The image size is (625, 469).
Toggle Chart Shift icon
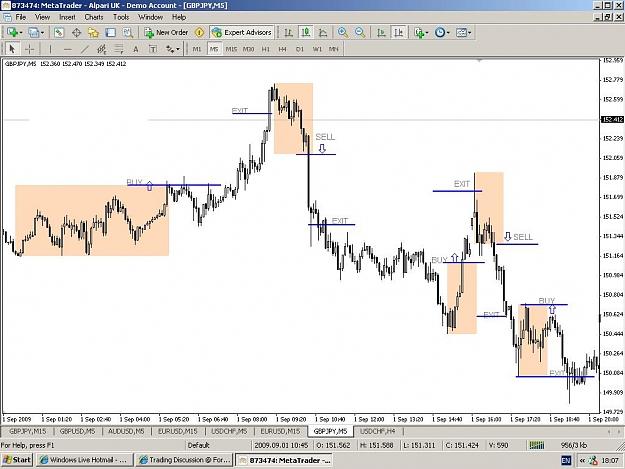click(399, 32)
